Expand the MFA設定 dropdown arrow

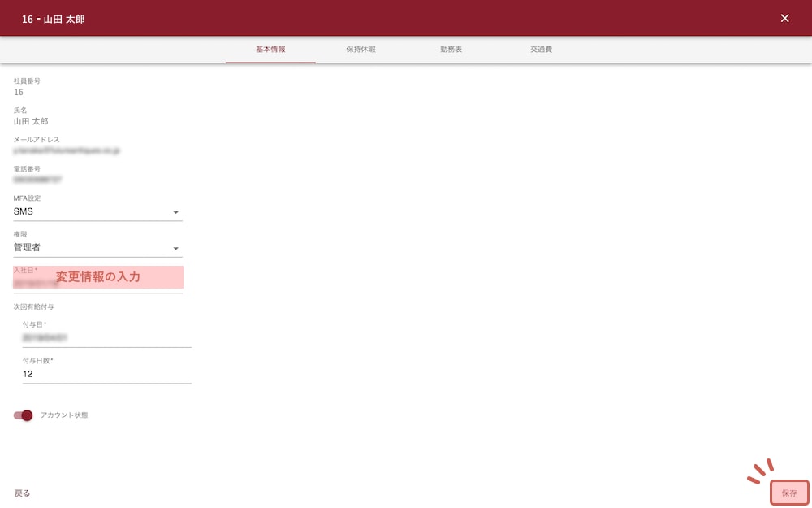(176, 212)
